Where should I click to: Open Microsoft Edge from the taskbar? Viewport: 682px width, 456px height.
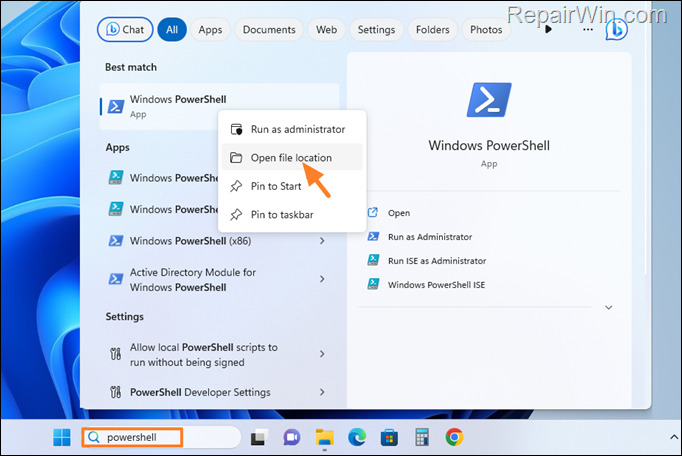tap(357, 437)
